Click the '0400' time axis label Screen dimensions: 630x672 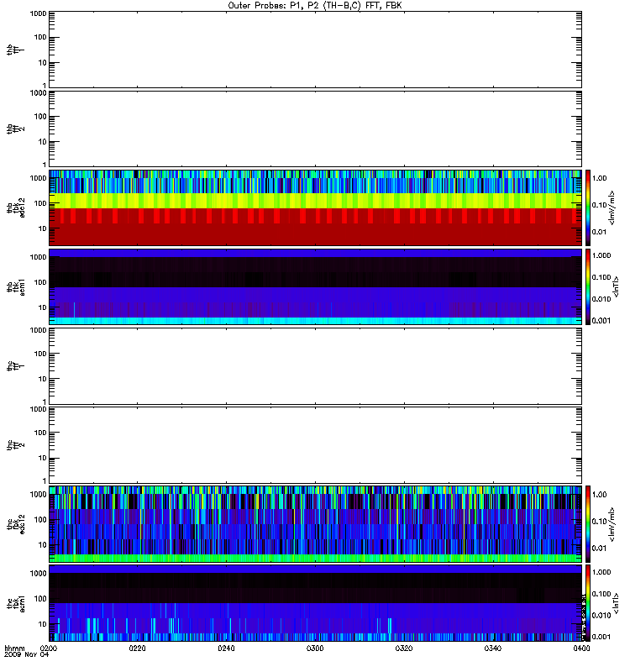(x=581, y=648)
